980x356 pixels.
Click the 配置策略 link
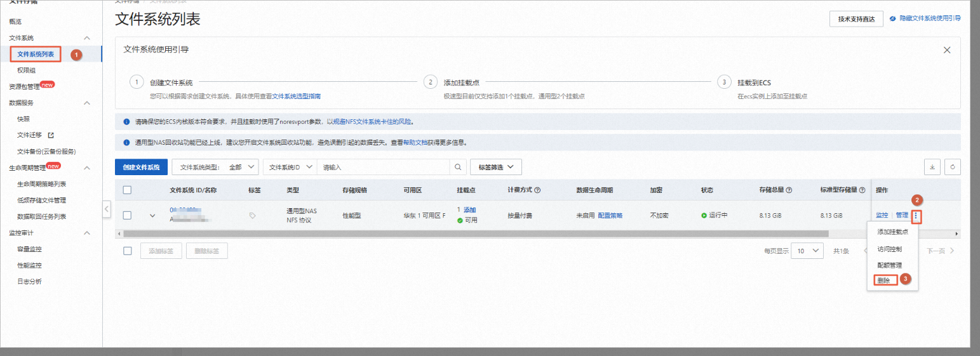point(610,216)
